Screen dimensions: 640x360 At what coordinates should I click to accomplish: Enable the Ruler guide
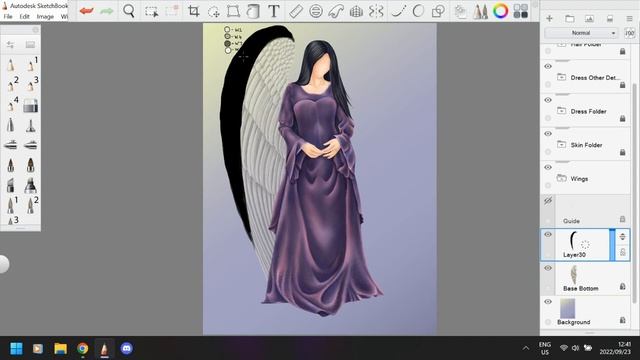(296, 11)
